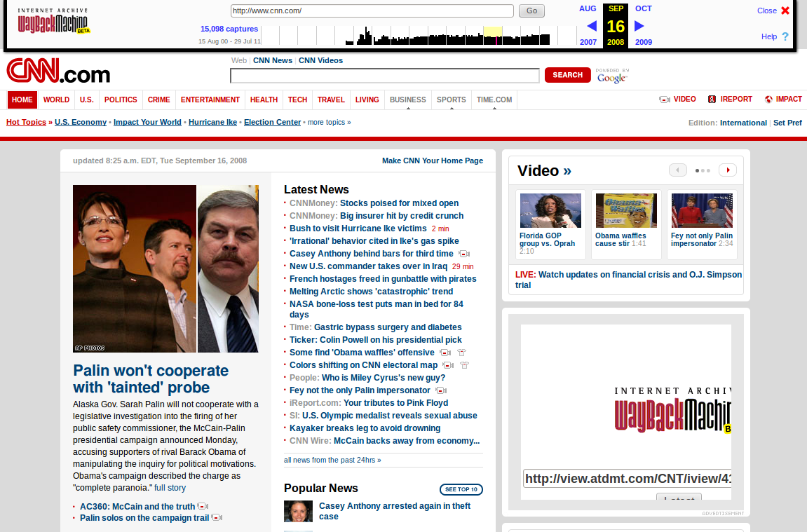Viewport: 807px width, 532px height.
Task: Open the ENTERTAINMENT section
Action: click(x=210, y=100)
